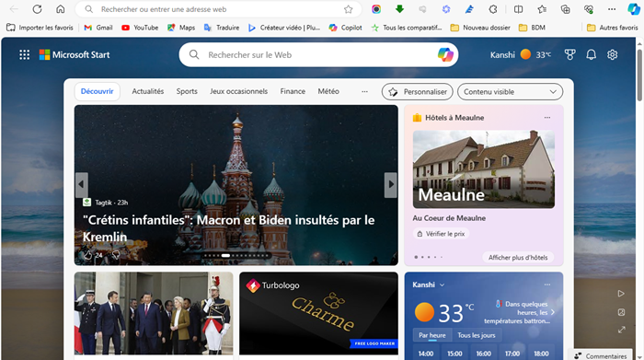
Task: Open browser essentials heart icon
Action: coord(589,9)
